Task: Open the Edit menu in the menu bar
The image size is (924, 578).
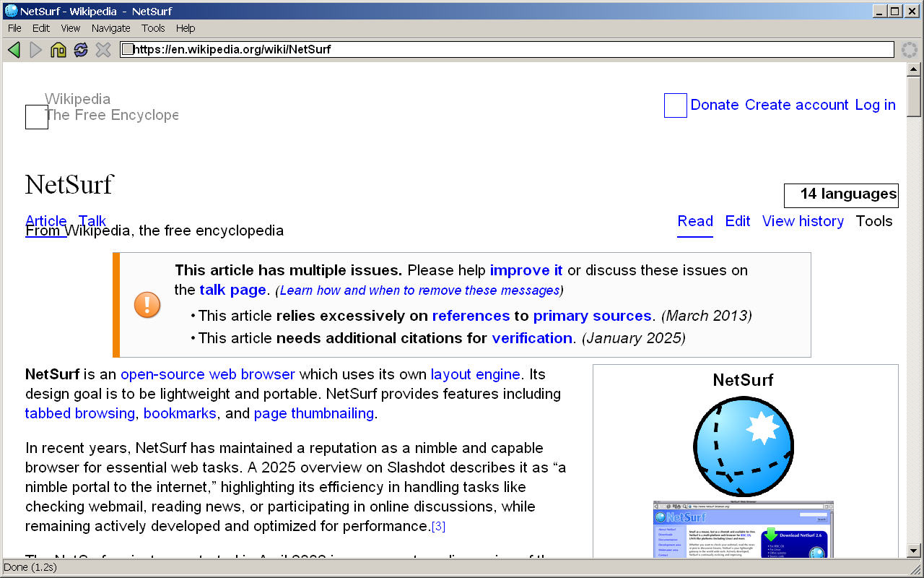Action: click(x=41, y=28)
